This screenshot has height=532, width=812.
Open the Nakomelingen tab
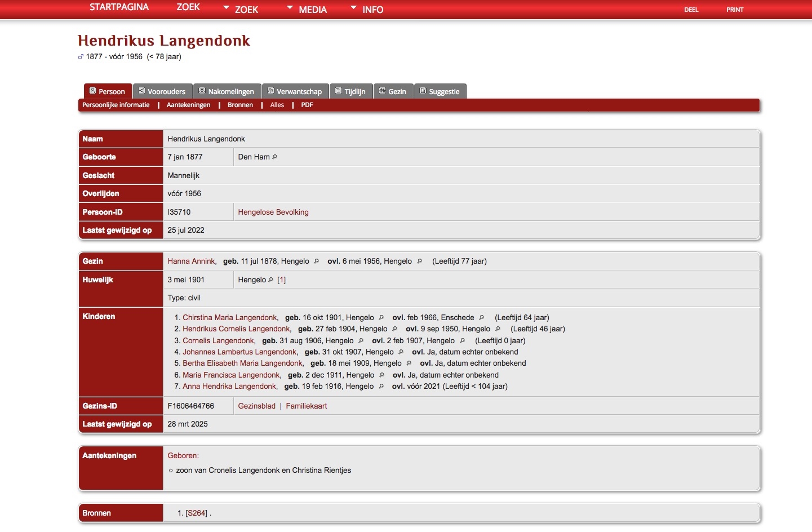pyautogui.click(x=227, y=91)
